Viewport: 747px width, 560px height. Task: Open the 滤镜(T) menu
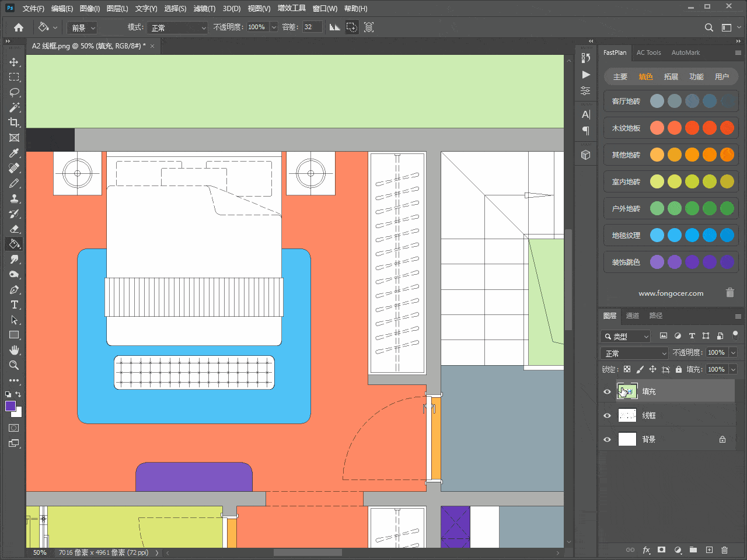point(204,8)
